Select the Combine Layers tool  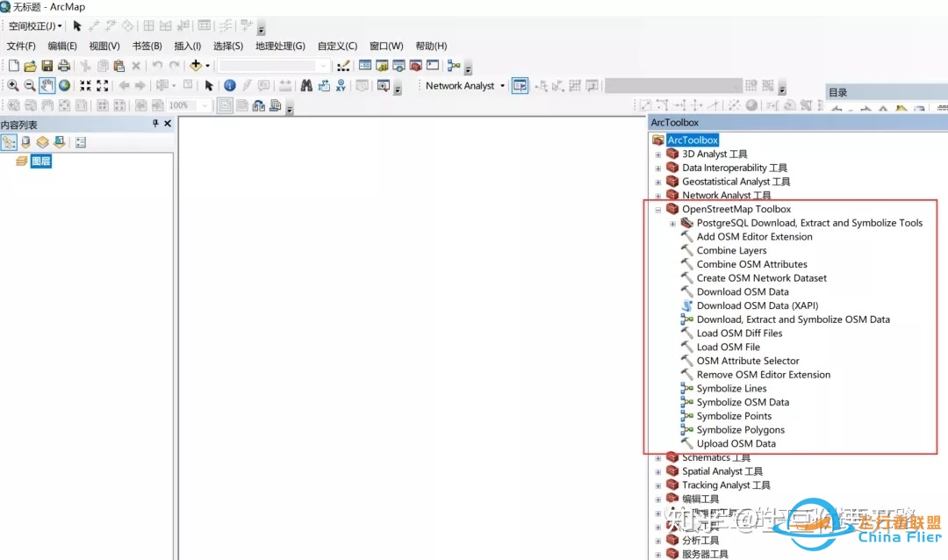click(731, 250)
